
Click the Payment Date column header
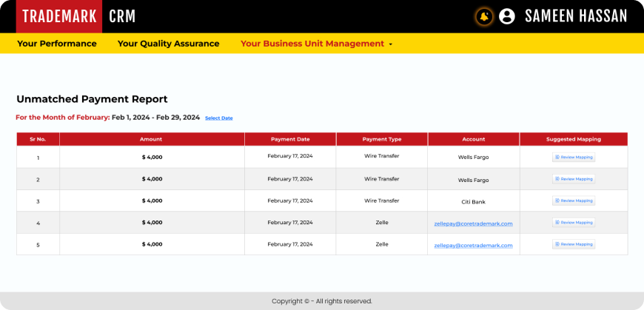click(x=290, y=139)
